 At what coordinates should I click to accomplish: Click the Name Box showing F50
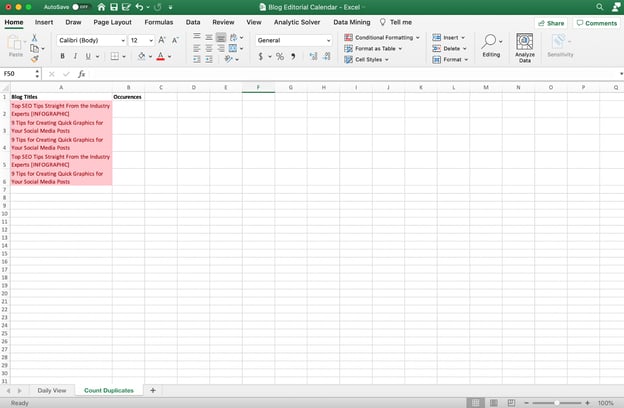tap(18, 74)
